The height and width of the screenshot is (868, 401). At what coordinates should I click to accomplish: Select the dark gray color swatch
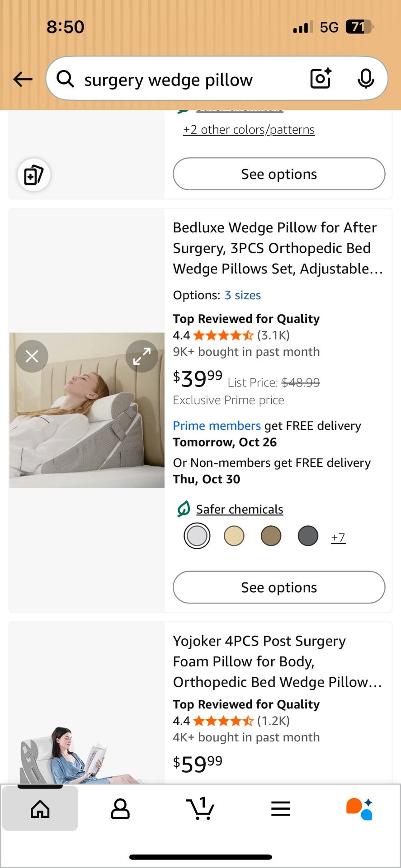point(308,536)
